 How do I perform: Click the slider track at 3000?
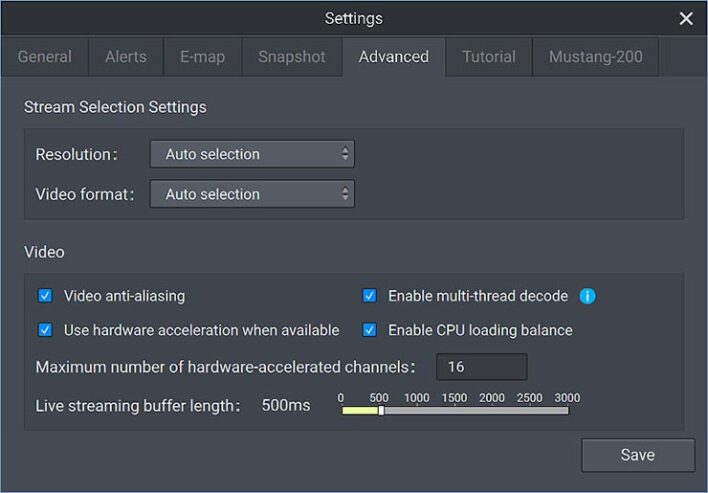coord(566,410)
